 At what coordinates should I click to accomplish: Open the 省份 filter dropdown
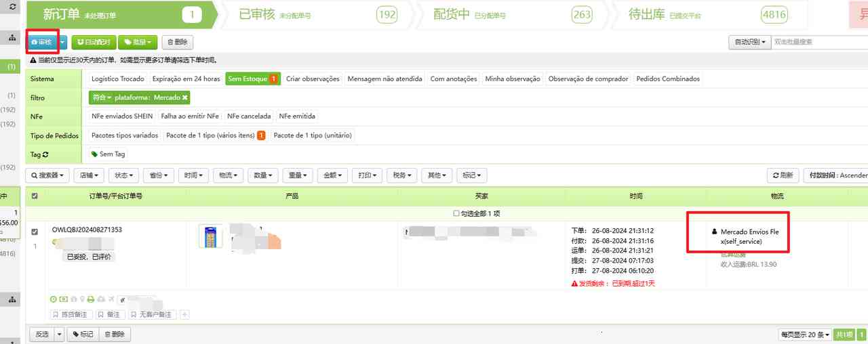click(x=160, y=175)
